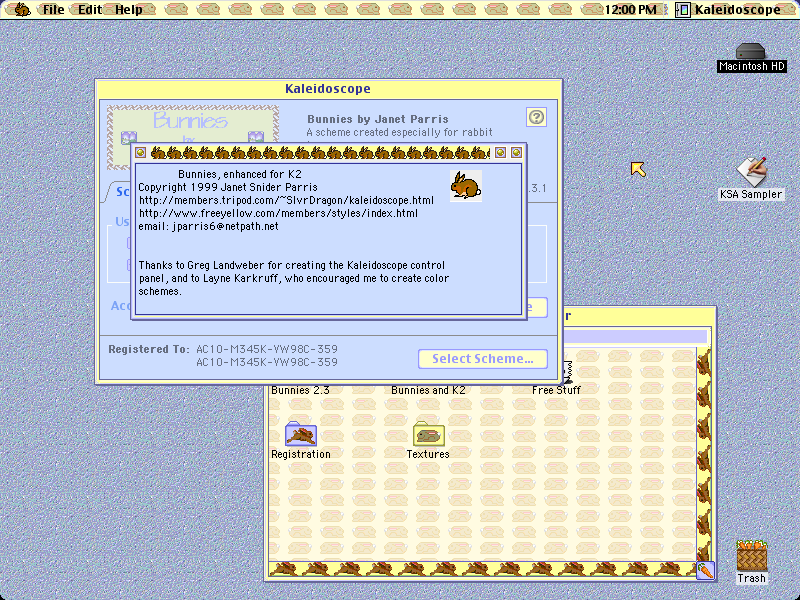
Task: Open the Edit menu
Action: pos(89,10)
